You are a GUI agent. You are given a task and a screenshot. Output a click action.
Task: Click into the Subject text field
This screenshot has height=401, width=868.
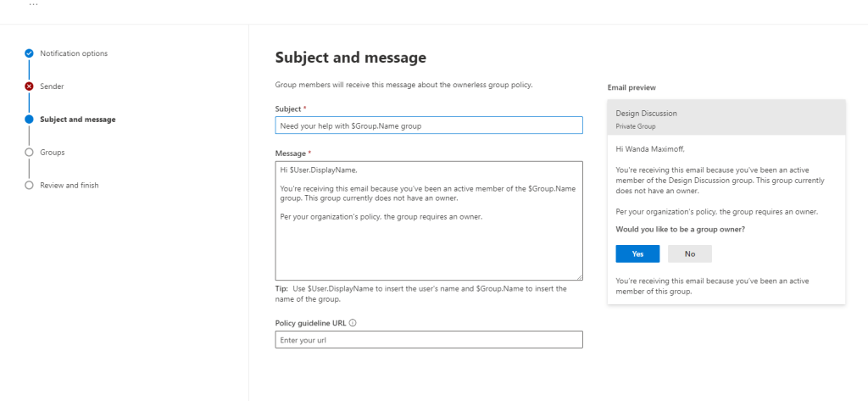(429, 125)
